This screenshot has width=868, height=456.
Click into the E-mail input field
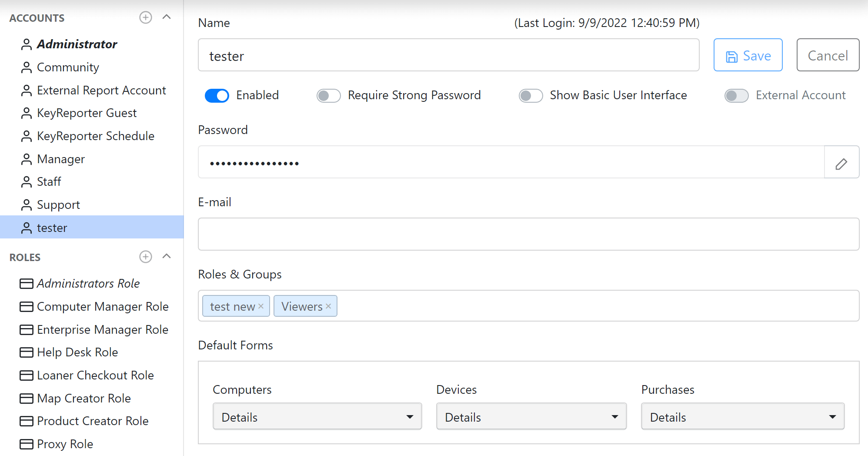528,234
